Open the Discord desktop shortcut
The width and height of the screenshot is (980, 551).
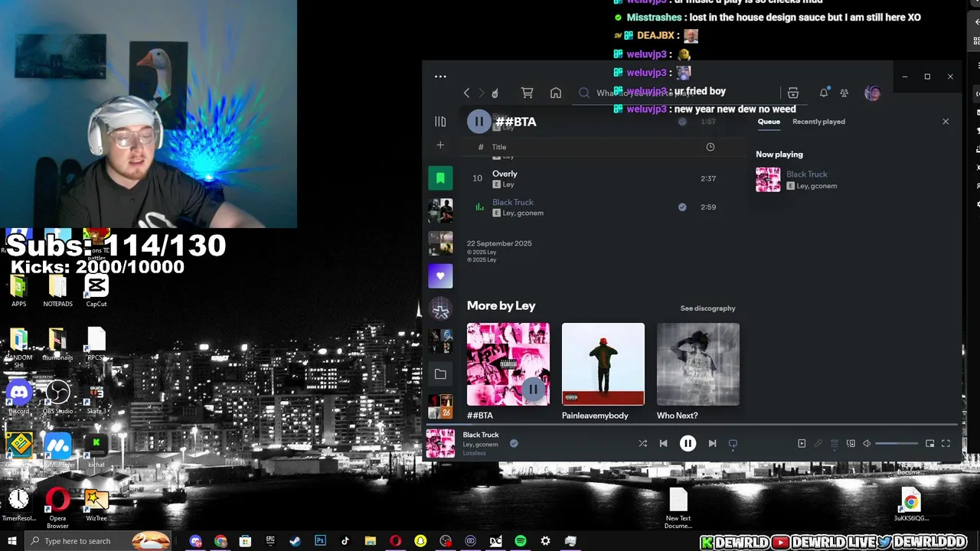pyautogui.click(x=19, y=398)
